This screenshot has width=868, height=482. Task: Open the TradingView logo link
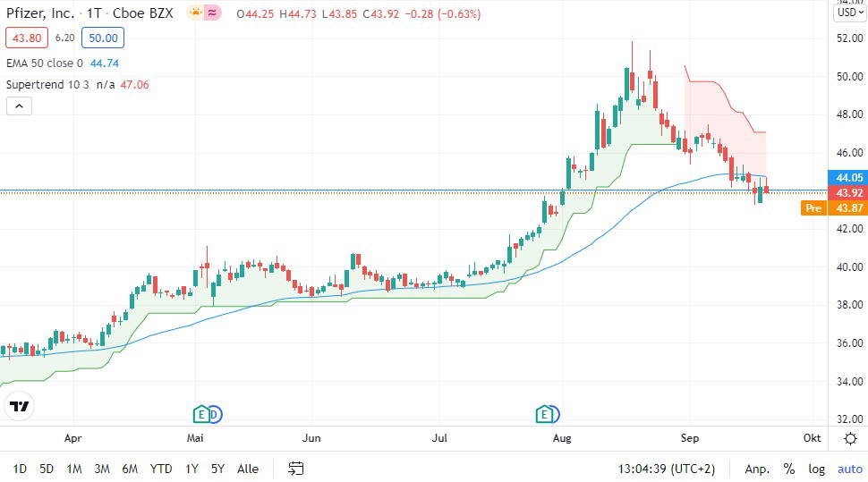pos(20,407)
